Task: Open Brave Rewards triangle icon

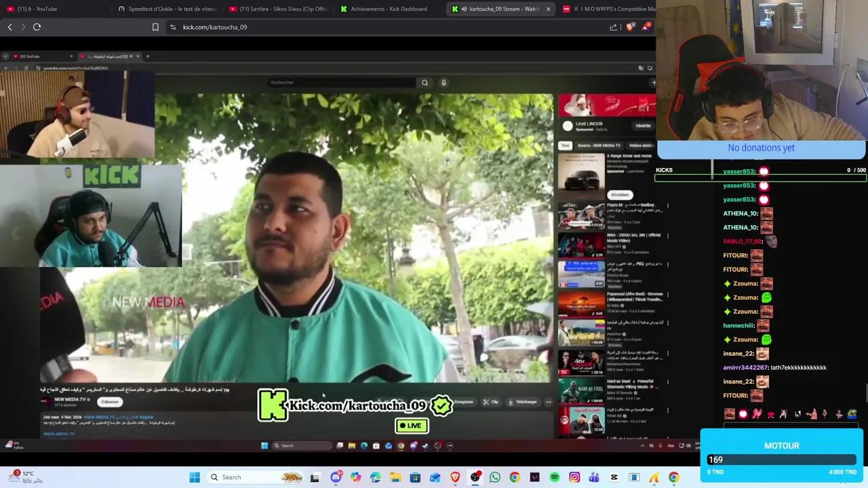Action: pyautogui.click(x=646, y=27)
